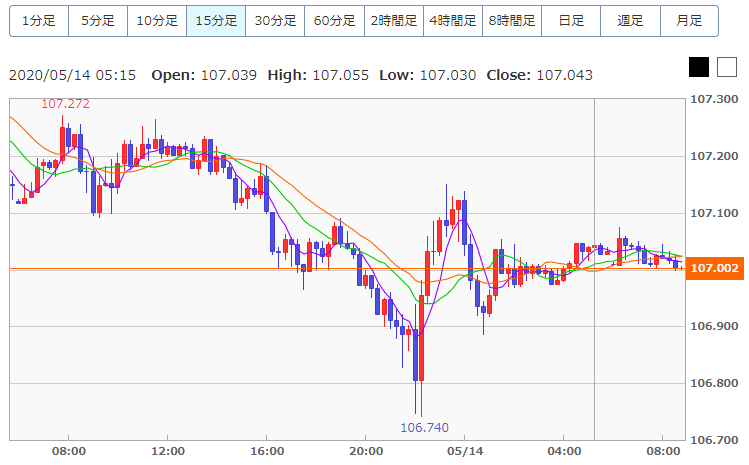The image size is (749, 465).
Task: Click the 12:00 time axis label
Action: 168,452
